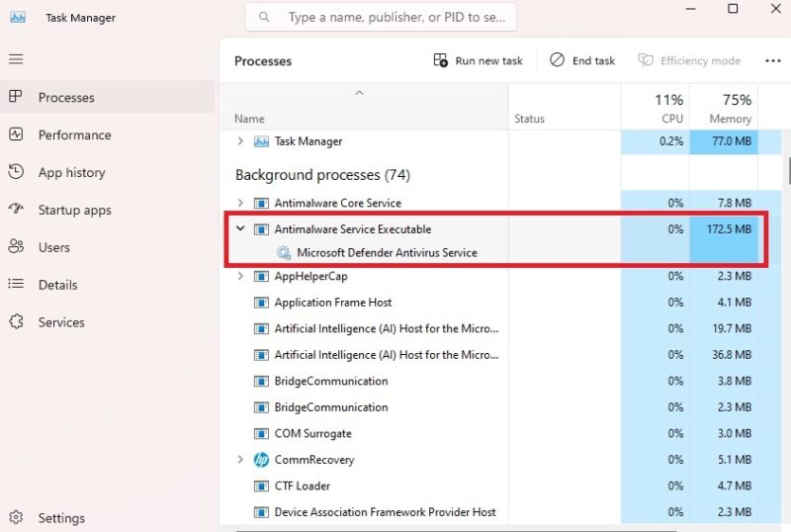Click the Task Manager process row icon
This screenshot has height=532, width=791.
261,141
